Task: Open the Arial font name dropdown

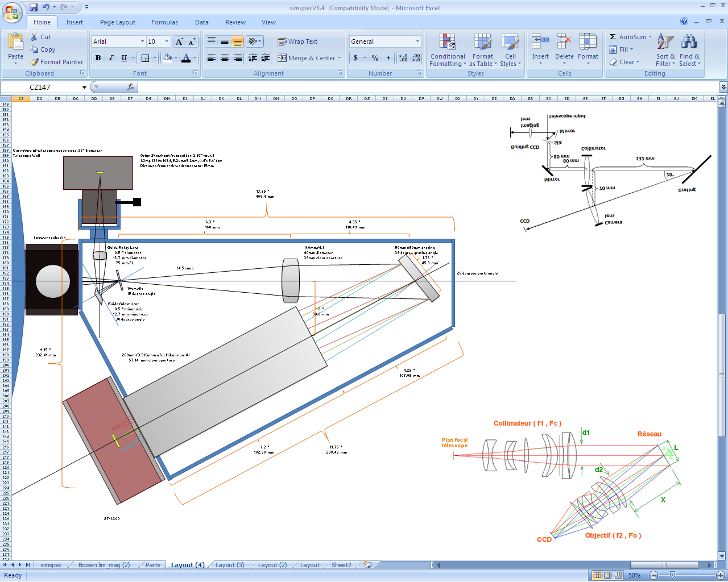Action: coord(142,41)
